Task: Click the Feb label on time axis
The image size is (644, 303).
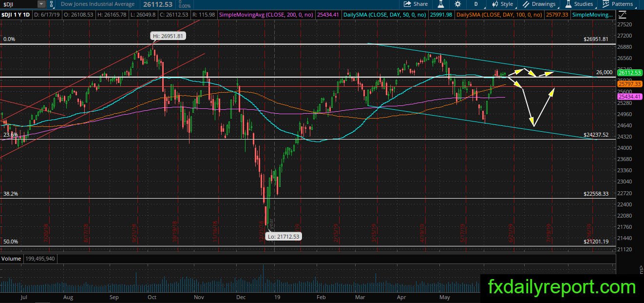Action: (321, 297)
